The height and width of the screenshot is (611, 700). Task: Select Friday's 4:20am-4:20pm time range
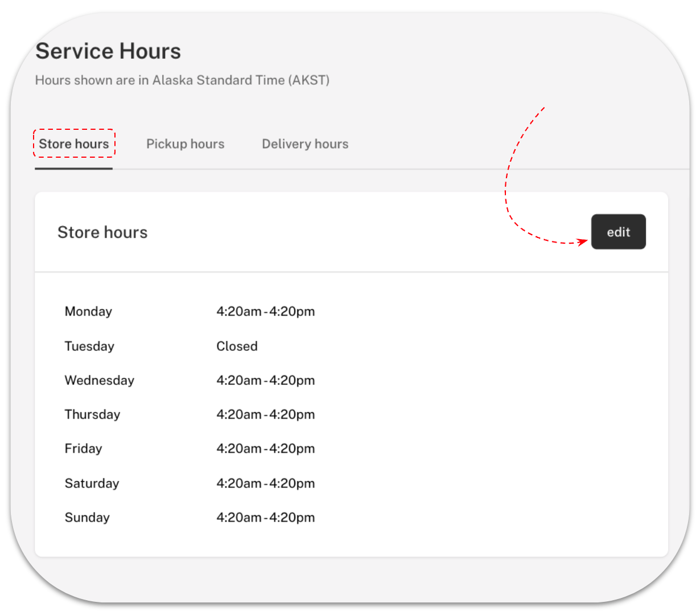tap(265, 448)
